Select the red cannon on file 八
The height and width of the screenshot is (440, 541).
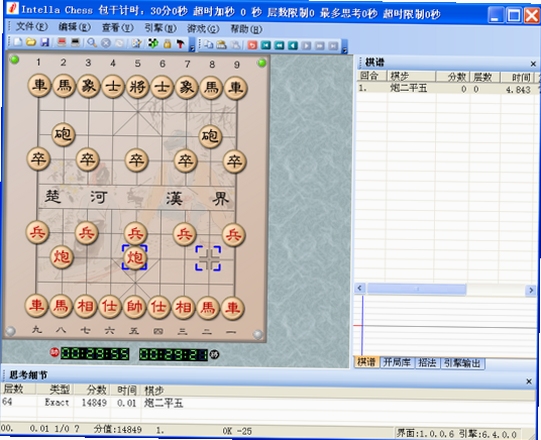point(61,257)
